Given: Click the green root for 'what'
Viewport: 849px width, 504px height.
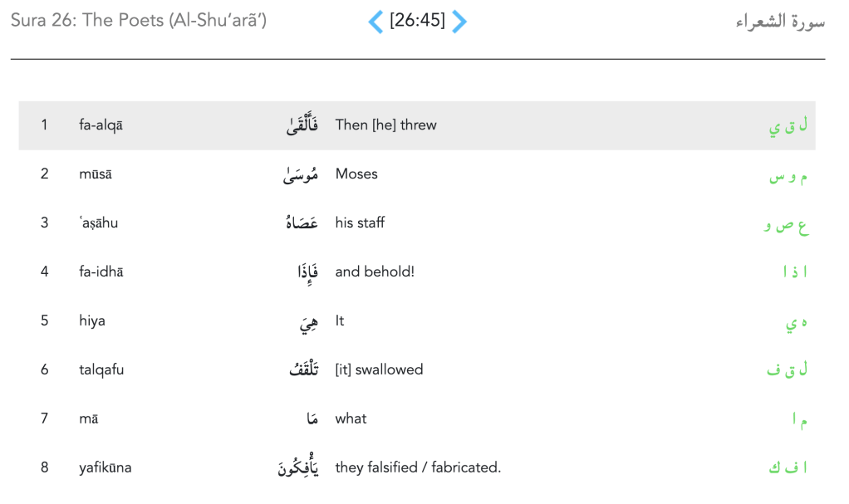Looking at the screenshot, I should tap(799, 420).
